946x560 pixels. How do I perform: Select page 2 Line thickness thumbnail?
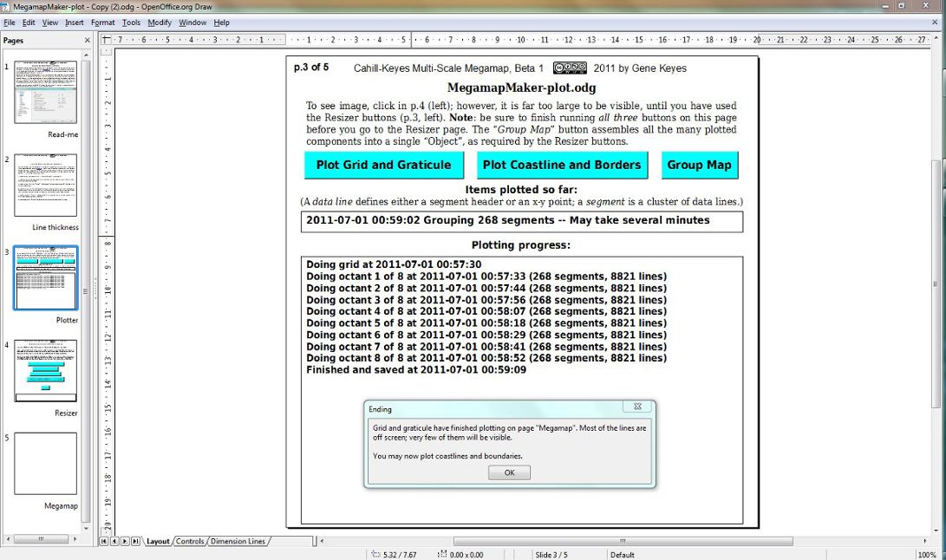46,185
